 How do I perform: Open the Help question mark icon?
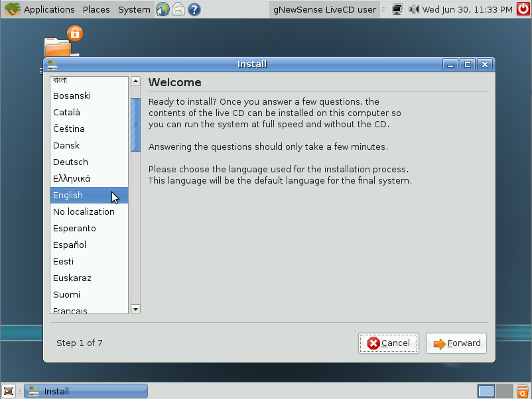[x=194, y=9]
